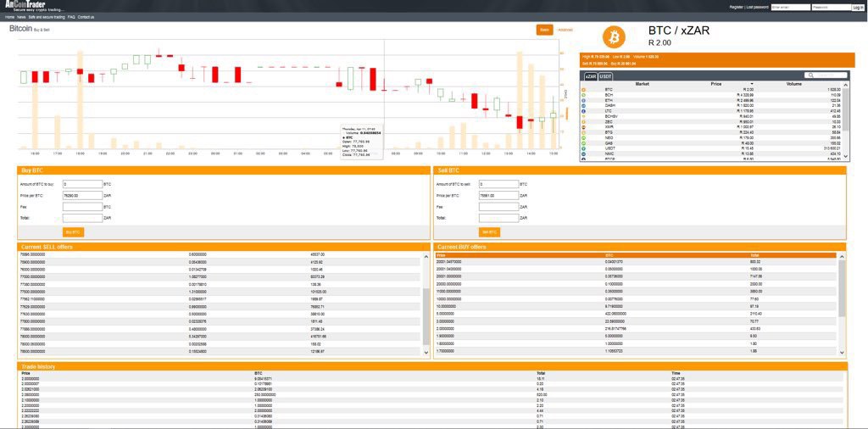Select the XMR market row name
Image resolution: width=868 pixels, height=429 pixels.
tap(609, 127)
